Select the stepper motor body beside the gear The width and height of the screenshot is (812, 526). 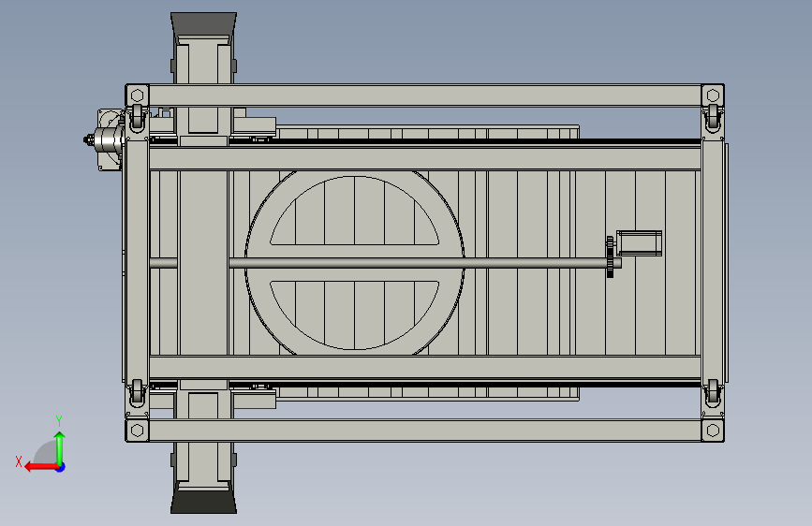pyautogui.click(x=639, y=243)
